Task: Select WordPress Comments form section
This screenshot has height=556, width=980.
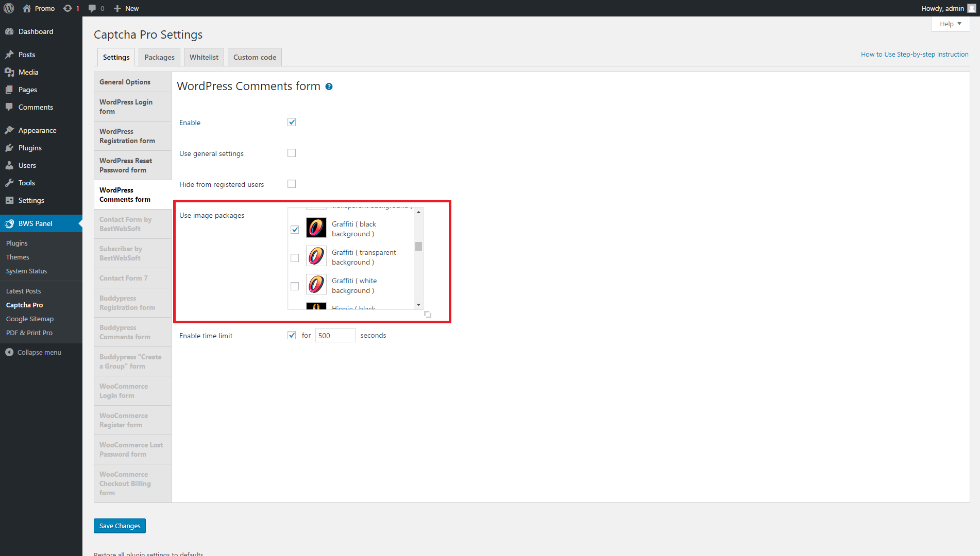Action: [x=133, y=195]
